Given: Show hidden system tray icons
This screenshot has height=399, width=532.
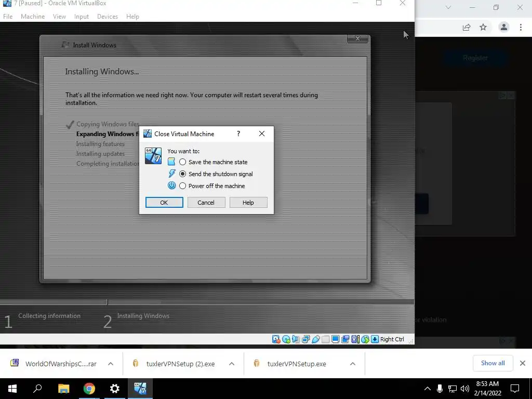Looking at the screenshot, I should (x=428, y=389).
